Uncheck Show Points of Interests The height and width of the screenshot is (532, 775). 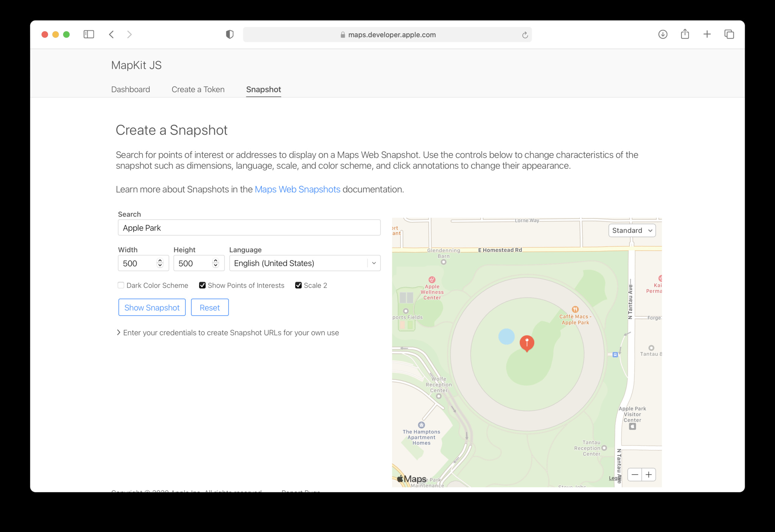pos(202,285)
